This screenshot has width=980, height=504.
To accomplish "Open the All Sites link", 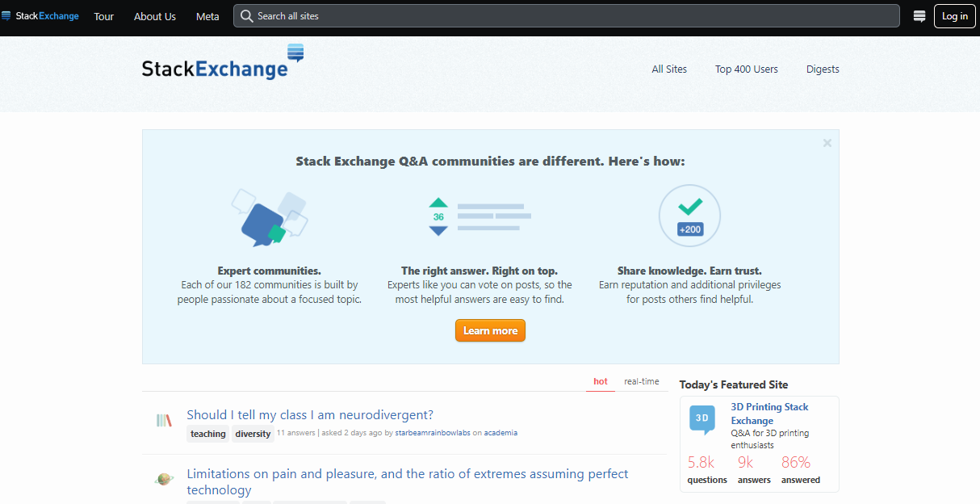I will tap(668, 69).
